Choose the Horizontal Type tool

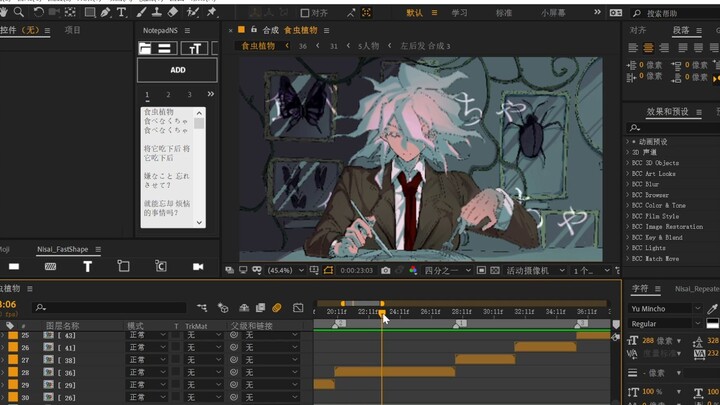(x=121, y=12)
